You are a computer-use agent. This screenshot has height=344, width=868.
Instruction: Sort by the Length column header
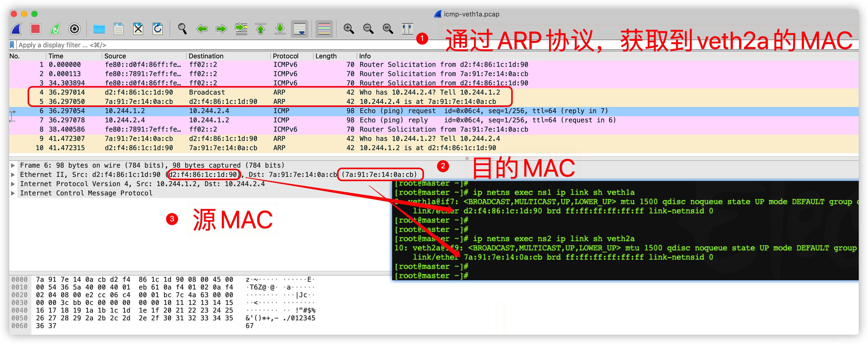(x=335, y=56)
